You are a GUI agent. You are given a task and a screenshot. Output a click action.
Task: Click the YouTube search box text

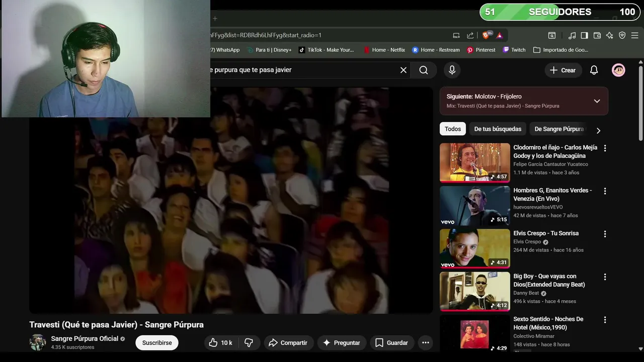click(x=251, y=70)
